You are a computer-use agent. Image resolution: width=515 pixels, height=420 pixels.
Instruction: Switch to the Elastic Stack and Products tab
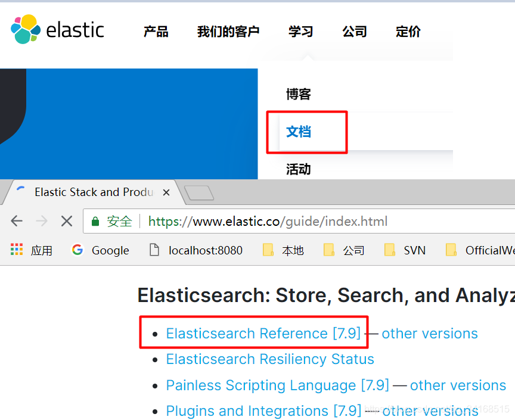94,192
